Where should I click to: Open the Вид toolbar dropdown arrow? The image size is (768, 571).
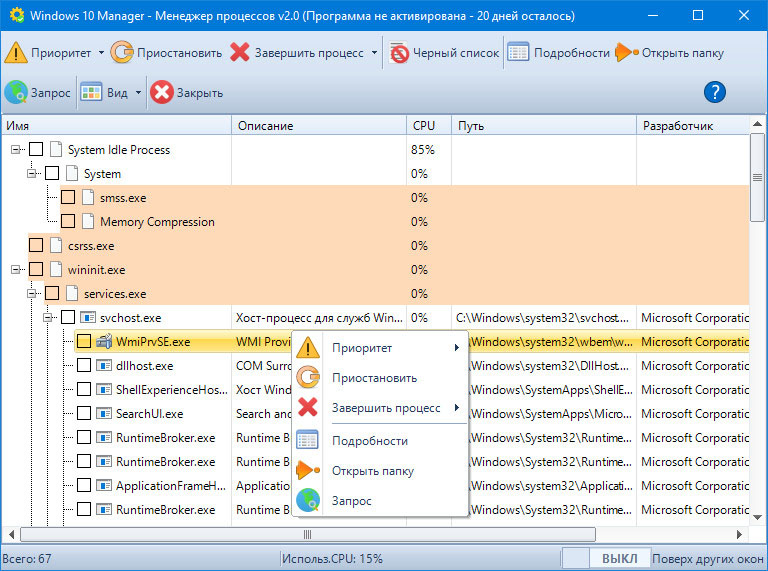coord(138,92)
